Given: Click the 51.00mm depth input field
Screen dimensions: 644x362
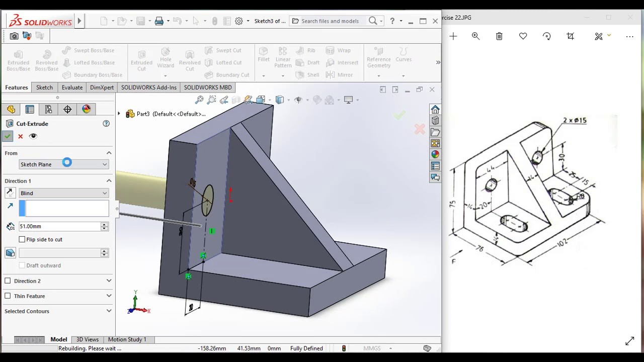Looking at the screenshot, I should 59,227.
